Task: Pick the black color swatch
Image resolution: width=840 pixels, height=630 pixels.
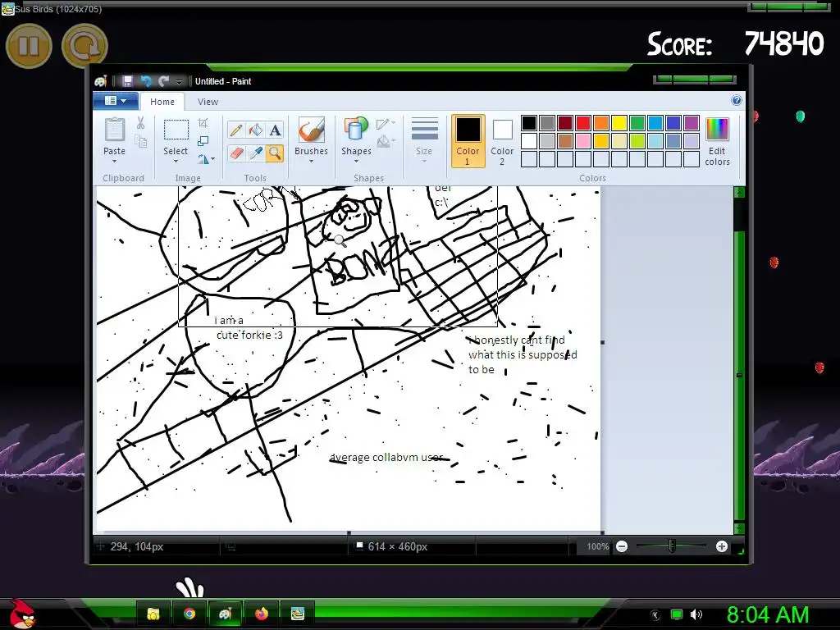Action: click(x=529, y=123)
